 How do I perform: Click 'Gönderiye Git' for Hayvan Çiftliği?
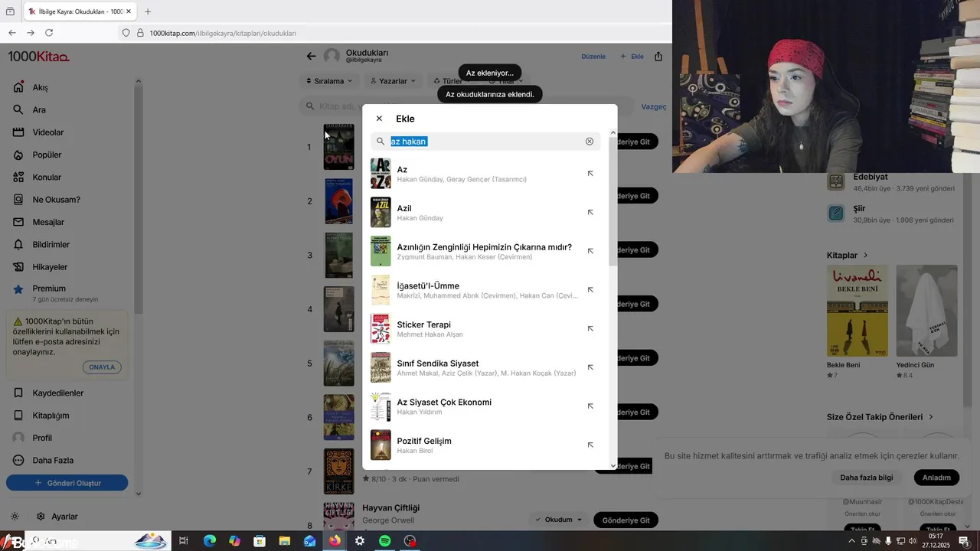626,520
